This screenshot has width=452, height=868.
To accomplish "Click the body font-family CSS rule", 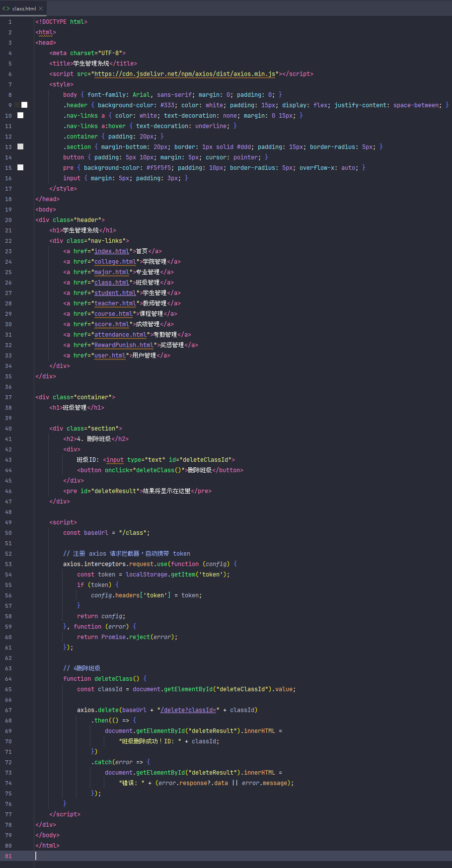I will (x=172, y=95).
